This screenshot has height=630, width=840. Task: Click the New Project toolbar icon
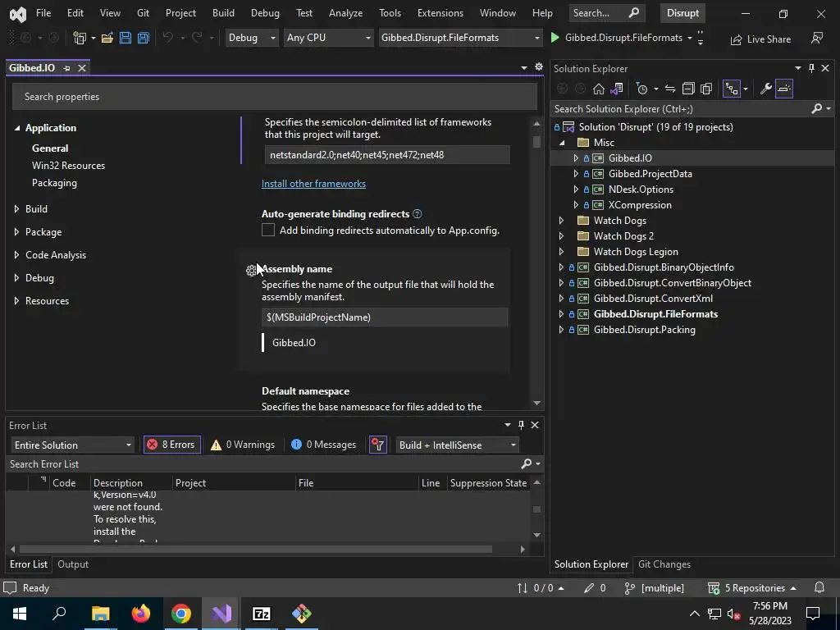(80, 38)
